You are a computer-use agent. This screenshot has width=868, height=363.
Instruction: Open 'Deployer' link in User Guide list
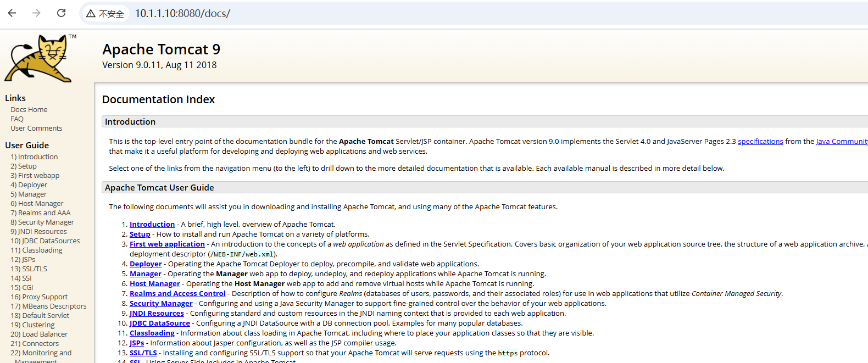click(x=146, y=264)
